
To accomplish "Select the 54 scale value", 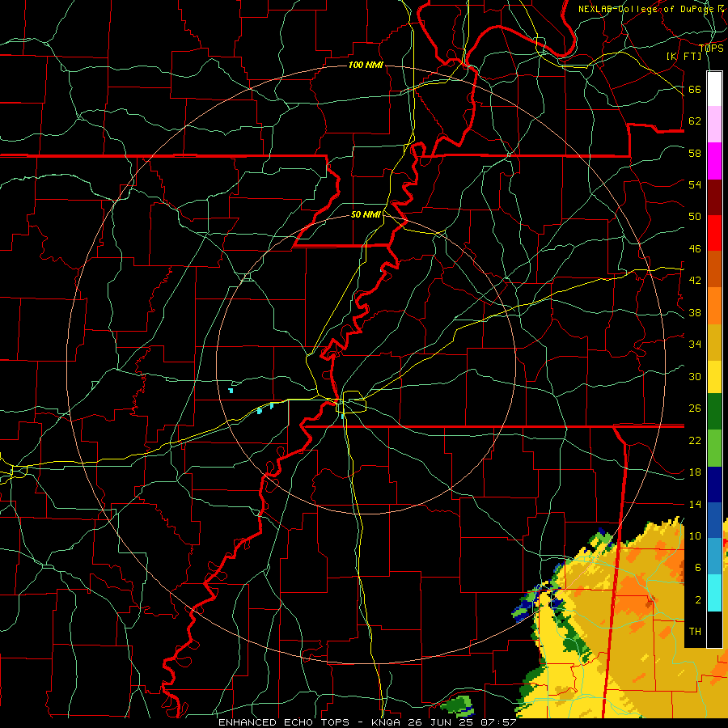I will (695, 184).
